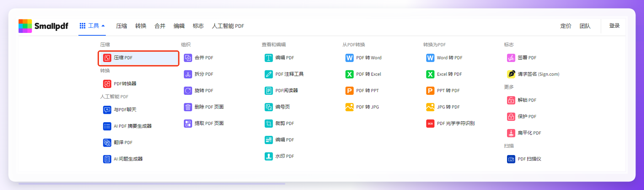Viewport: 644px width, 190px height.
Task: Click the blue W icon for PDF 转 Word
Action: pos(349,58)
